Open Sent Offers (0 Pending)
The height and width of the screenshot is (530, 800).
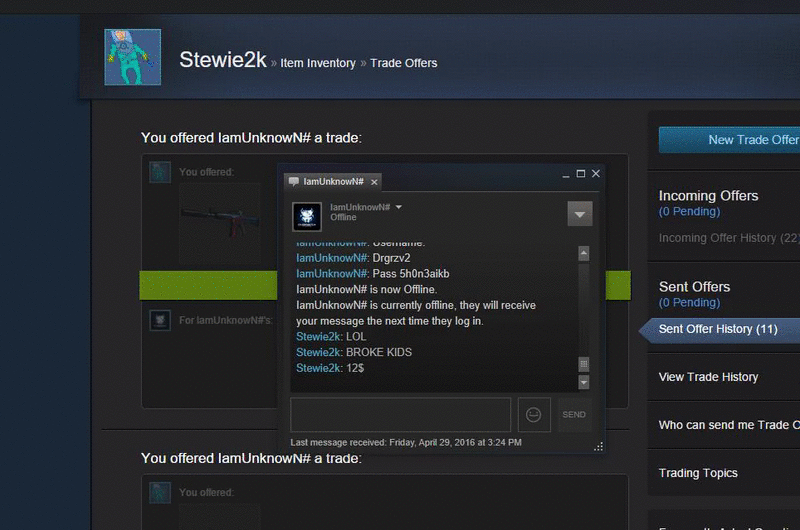coord(694,294)
